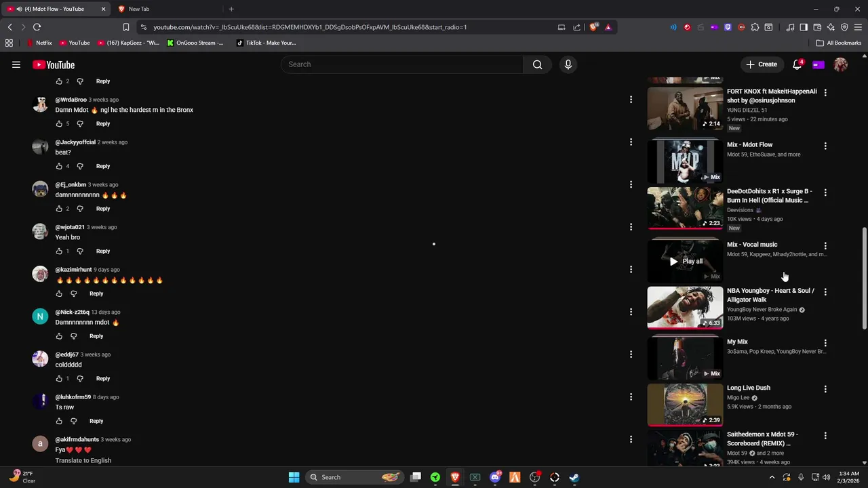Open browser menu hamburger icon
This screenshot has height=488, width=868.
(858, 27)
